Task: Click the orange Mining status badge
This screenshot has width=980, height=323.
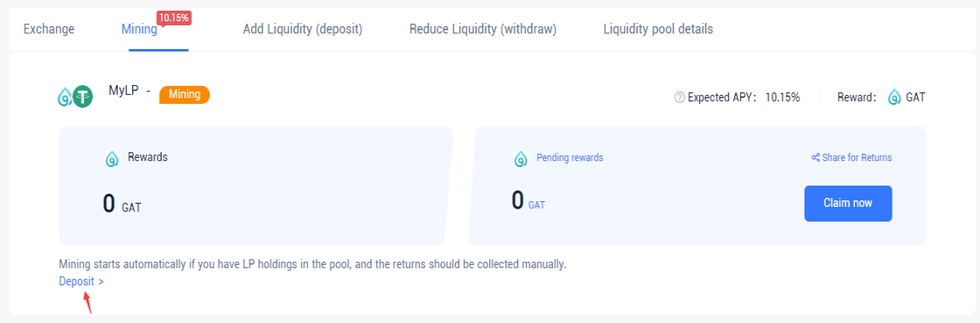Action: (185, 95)
